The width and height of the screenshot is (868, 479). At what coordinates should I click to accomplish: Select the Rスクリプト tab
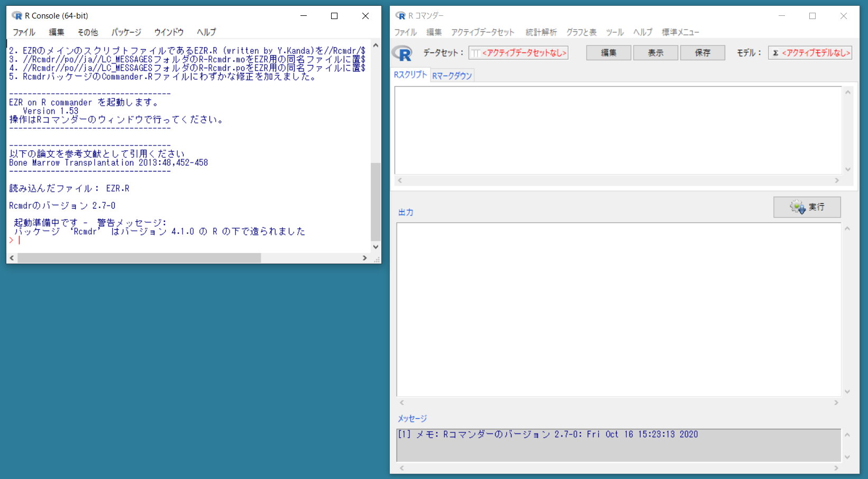tap(411, 75)
